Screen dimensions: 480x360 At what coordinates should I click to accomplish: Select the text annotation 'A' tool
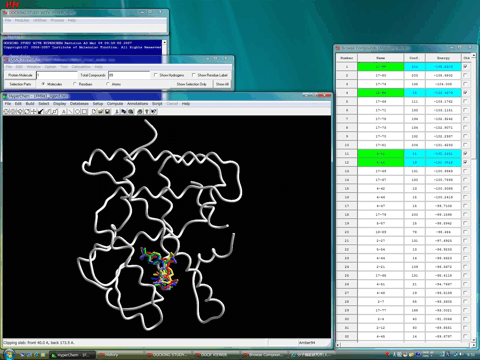(63, 112)
